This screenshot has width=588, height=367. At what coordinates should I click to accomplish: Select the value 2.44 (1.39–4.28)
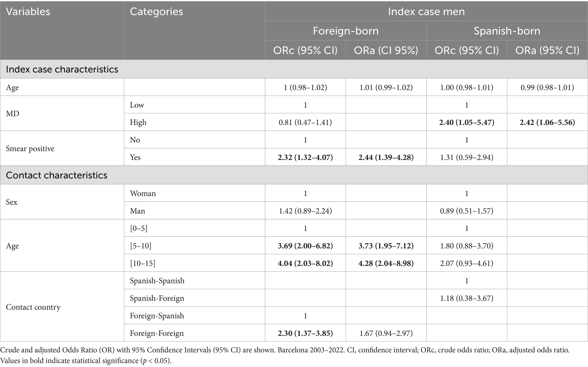(x=386, y=157)
